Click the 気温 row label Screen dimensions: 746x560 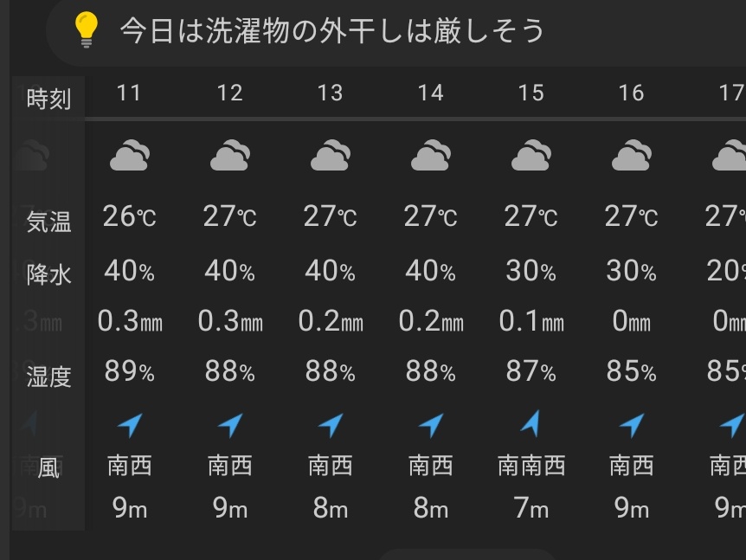[x=48, y=222]
